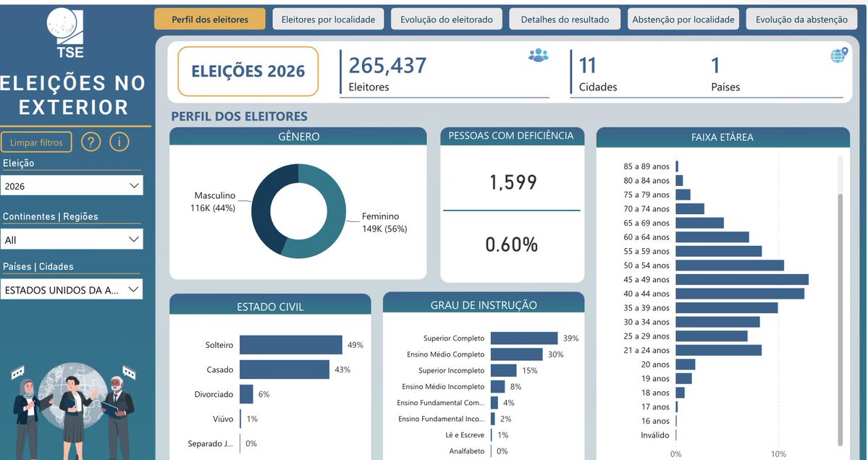Screen dimensions: 868x460
Task: Click the Limpar filtros button
Action: pos(36,142)
